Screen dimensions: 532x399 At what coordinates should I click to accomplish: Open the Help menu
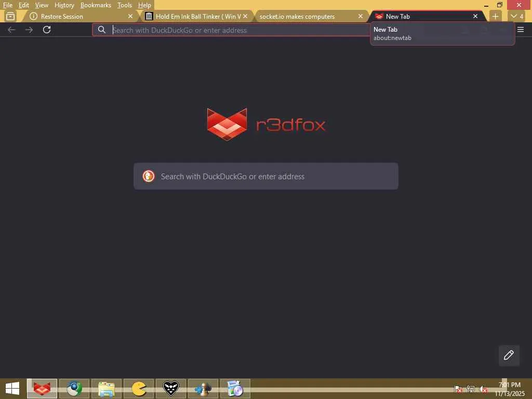pyautogui.click(x=144, y=5)
